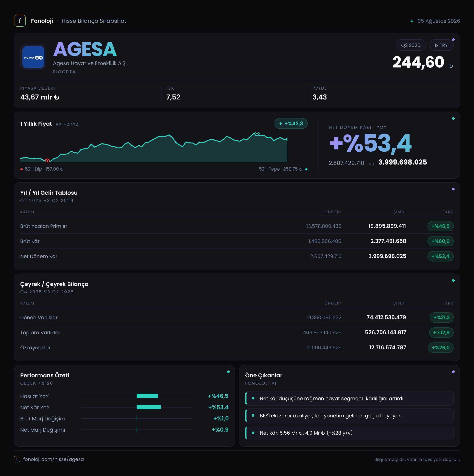Click the +%53,4 badge in Net Dönem Kârı row
The width and height of the screenshot is (474, 476).
click(x=440, y=256)
